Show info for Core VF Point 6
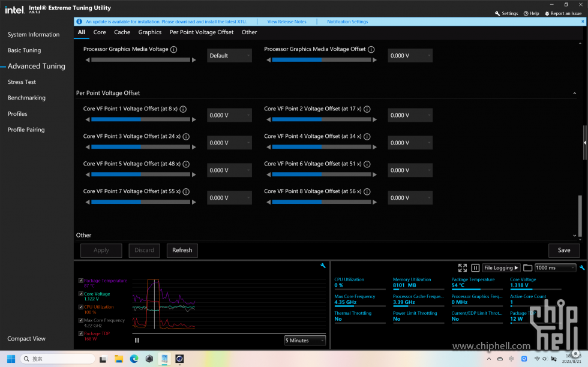The height and width of the screenshot is (367, 588). (367, 164)
